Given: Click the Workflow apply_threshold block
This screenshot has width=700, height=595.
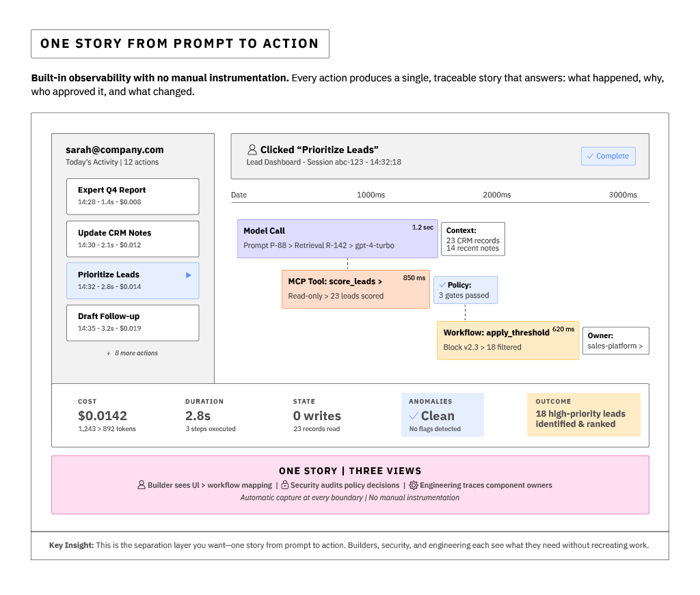Looking at the screenshot, I should click(x=507, y=340).
